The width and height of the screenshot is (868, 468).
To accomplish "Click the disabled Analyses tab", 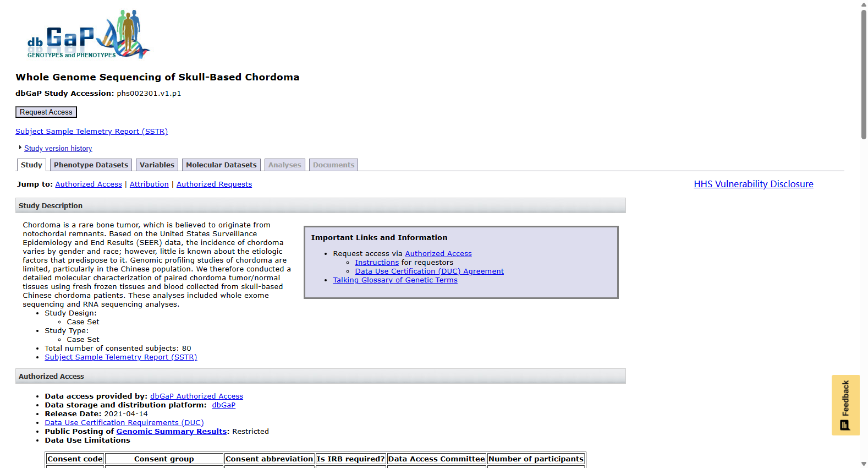I will 284,165.
